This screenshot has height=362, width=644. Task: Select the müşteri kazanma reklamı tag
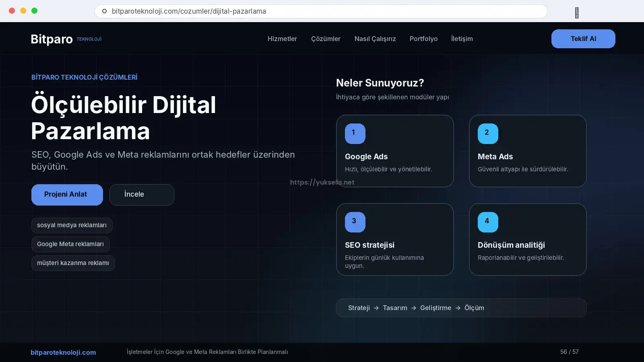[73, 263]
